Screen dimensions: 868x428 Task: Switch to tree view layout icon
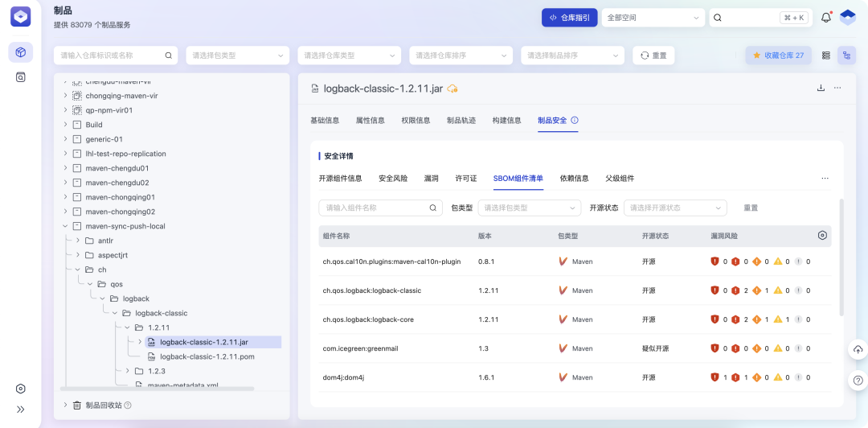(846, 56)
